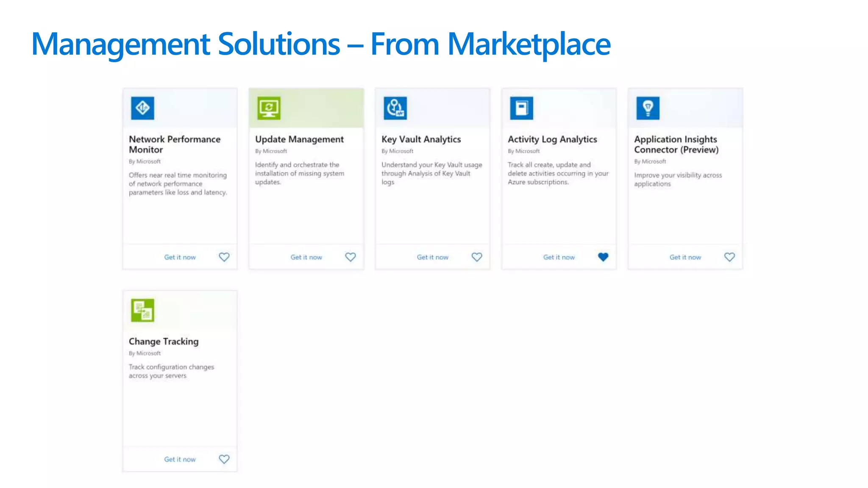Image resolution: width=868 pixels, height=488 pixels.
Task: Click the Update Management green monitor icon
Action: coord(269,108)
